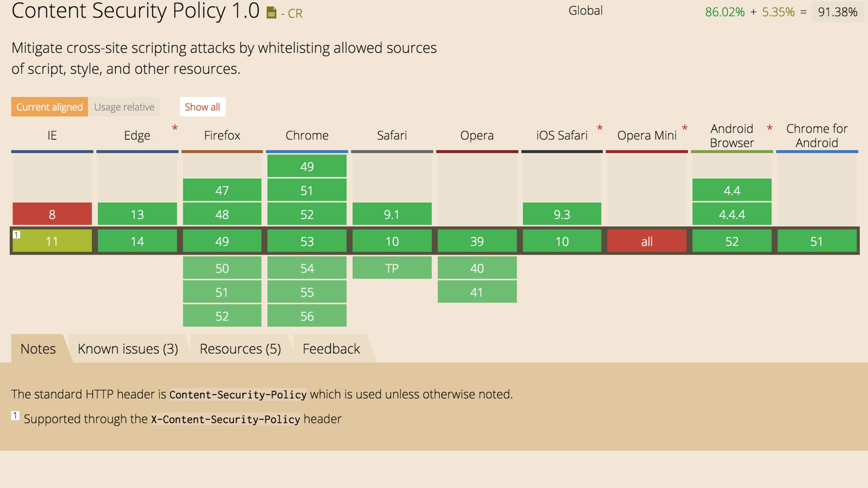
Task: Click the current Firefox 49 cell
Action: click(x=222, y=241)
